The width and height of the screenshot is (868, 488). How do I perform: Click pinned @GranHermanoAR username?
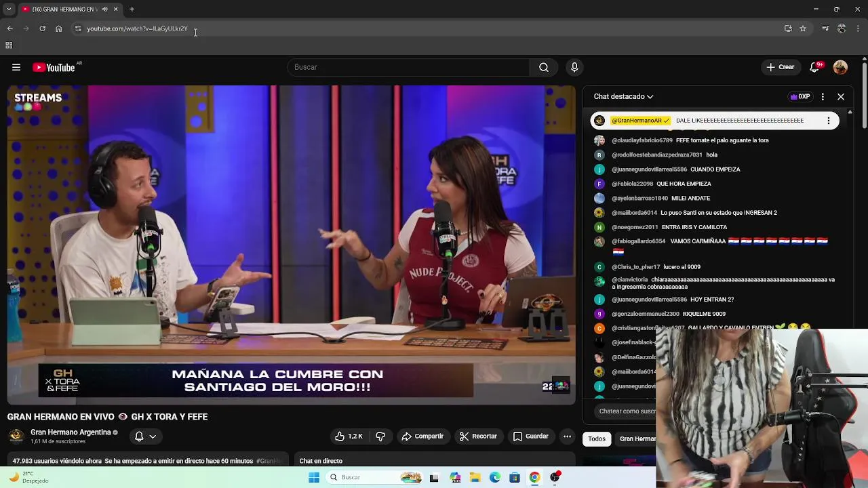(x=639, y=121)
